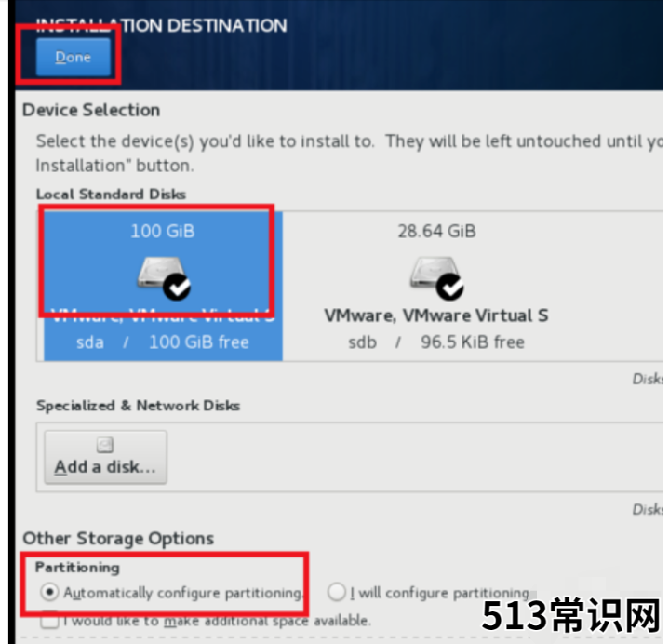This screenshot has width=669, height=644.
Task: Click the Local Standard Disks heading
Action: pos(111,195)
